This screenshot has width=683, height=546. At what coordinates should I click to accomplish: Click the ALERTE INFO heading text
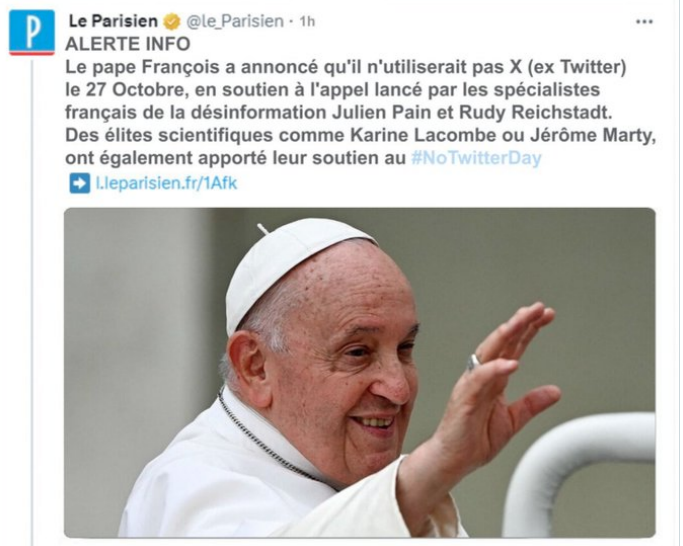pyautogui.click(x=128, y=44)
